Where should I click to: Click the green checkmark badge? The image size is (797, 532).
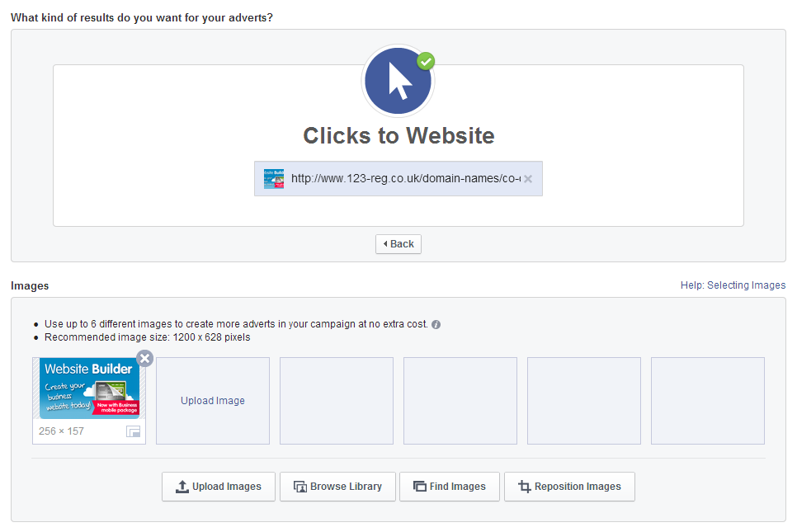(x=426, y=62)
